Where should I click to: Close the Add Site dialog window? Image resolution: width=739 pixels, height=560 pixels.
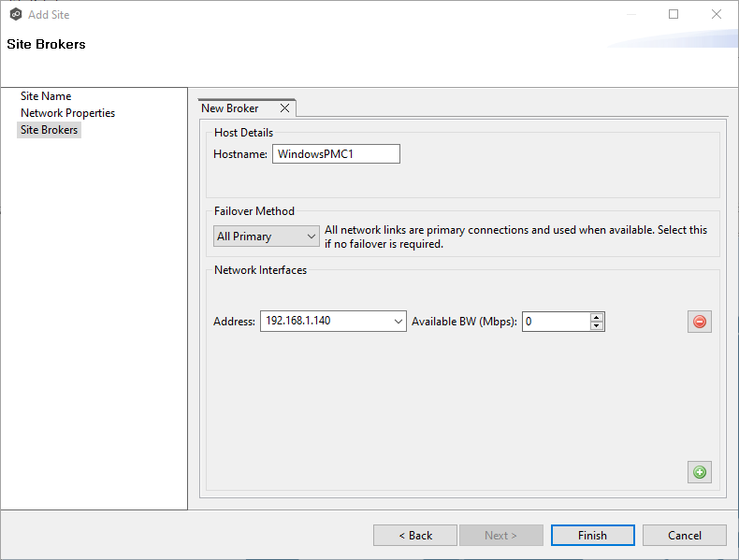717,14
